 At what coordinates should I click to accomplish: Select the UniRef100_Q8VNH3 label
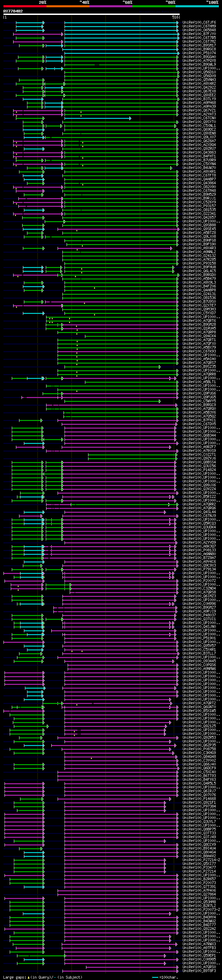click(x=199, y=80)
